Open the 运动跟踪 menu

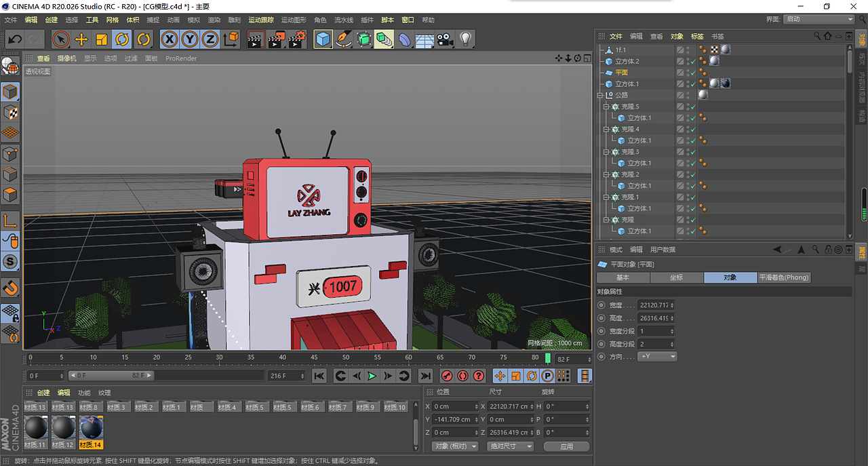point(260,20)
